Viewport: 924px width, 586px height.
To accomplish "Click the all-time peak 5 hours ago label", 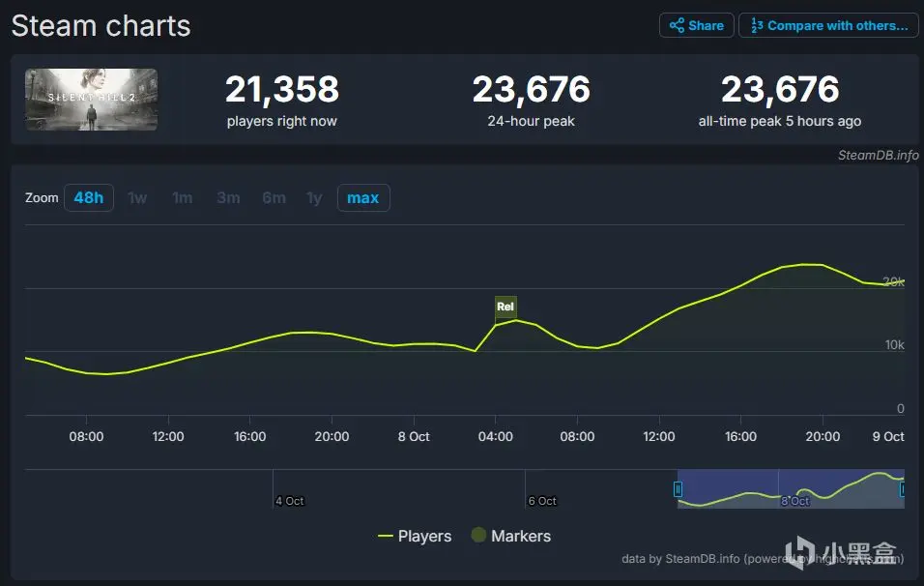I will (x=780, y=121).
